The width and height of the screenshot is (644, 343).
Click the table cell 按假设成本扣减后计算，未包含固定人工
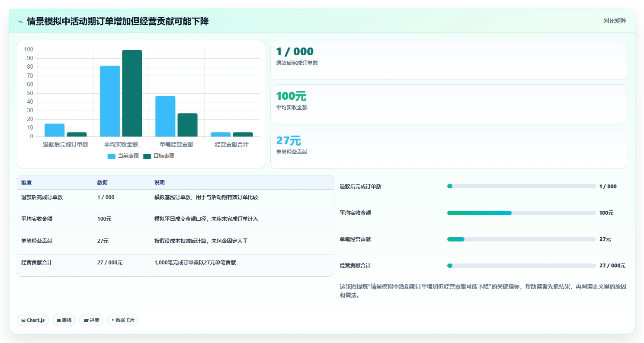201,241
